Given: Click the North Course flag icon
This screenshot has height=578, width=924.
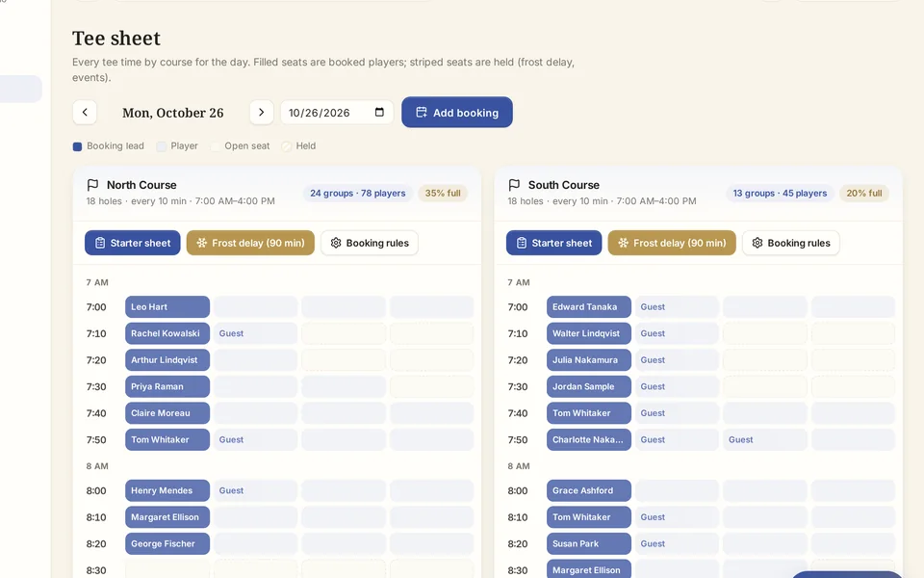Looking at the screenshot, I should (x=92, y=185).
